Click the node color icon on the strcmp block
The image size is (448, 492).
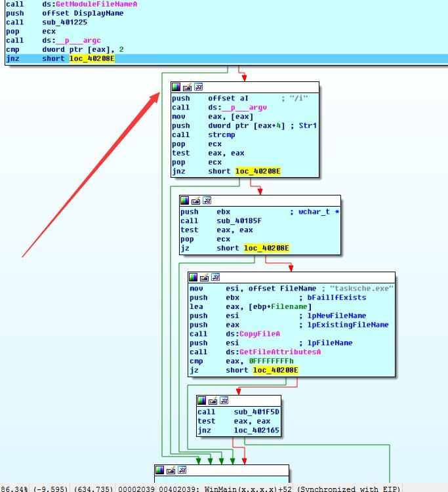[176, 87]
